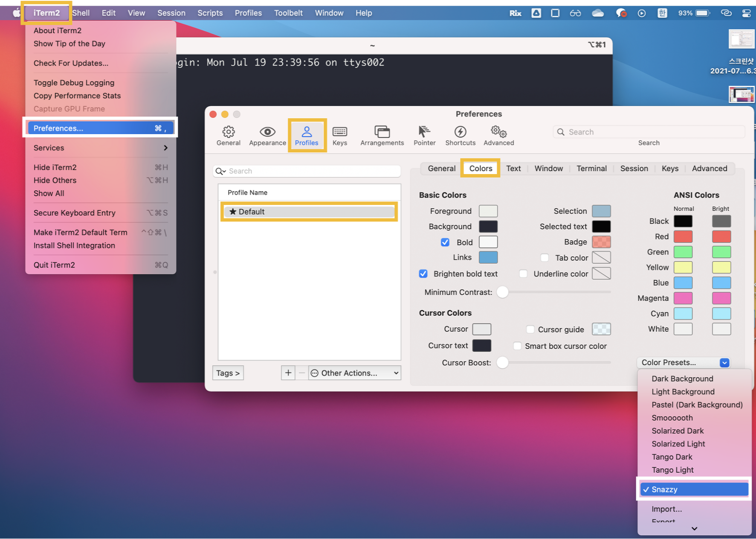
Task: Click the square icon in the menu bar
Action: coord(555,13)
